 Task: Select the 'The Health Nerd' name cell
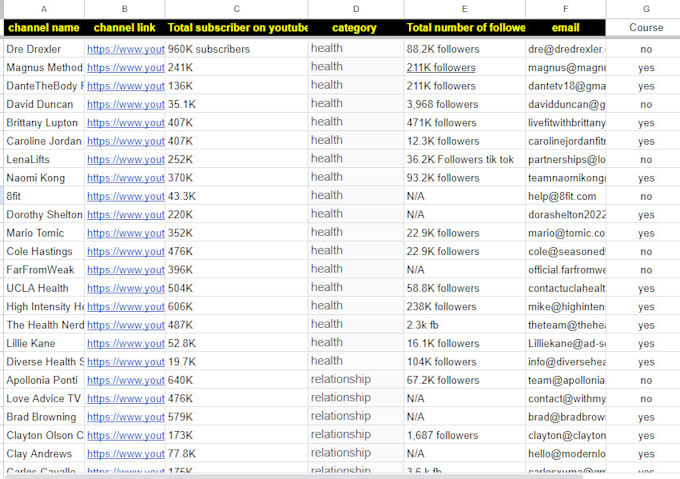pos(44,325)
